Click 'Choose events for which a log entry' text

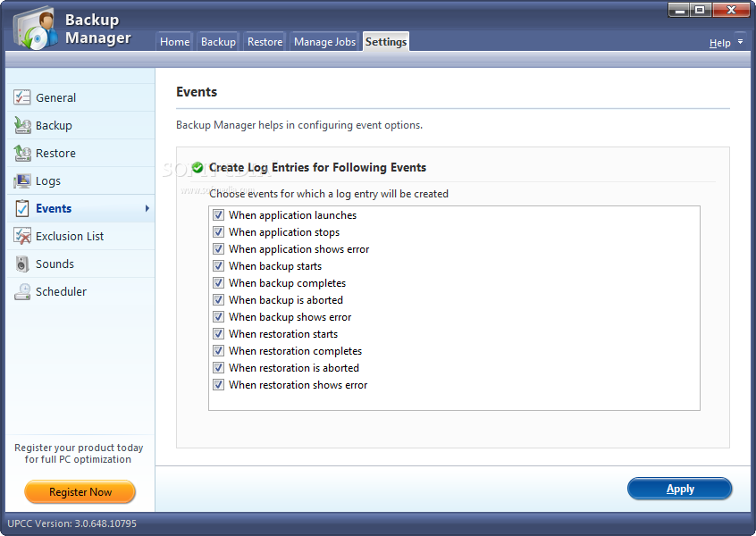click(329, 194)
